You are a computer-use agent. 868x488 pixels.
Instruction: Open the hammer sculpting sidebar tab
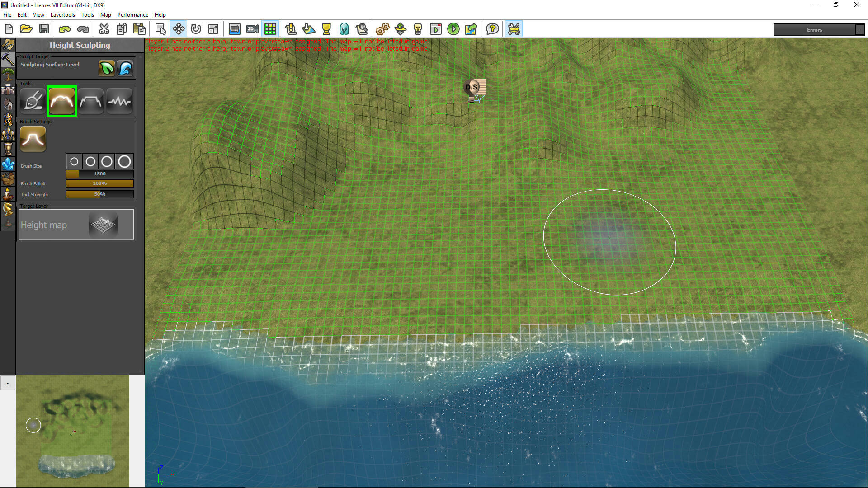click(8, 59)
